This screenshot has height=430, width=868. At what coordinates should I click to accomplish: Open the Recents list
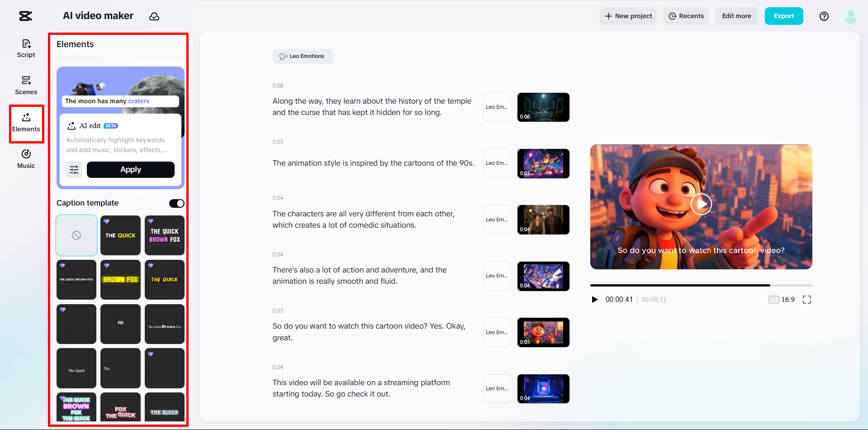[x=686, y=16]
